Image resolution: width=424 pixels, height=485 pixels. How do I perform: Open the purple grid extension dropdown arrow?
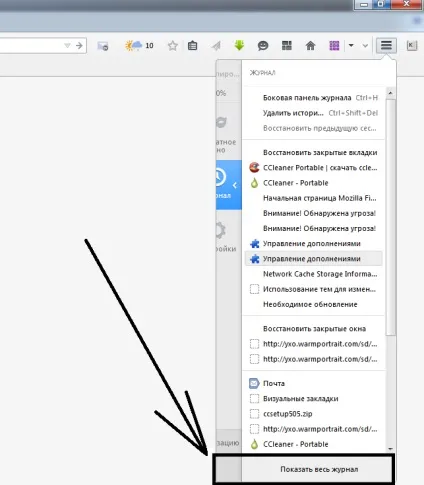tap(351, 45)
